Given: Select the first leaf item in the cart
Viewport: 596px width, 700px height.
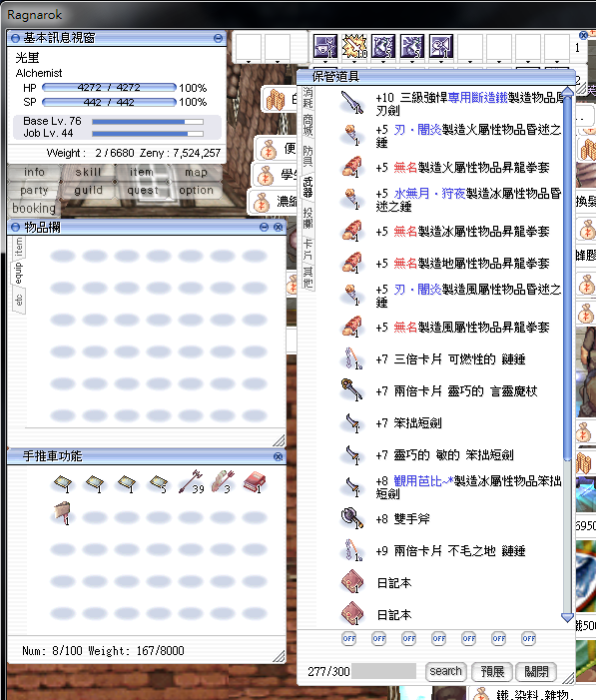Looking at the screenshot, I should tap(63, 483).
